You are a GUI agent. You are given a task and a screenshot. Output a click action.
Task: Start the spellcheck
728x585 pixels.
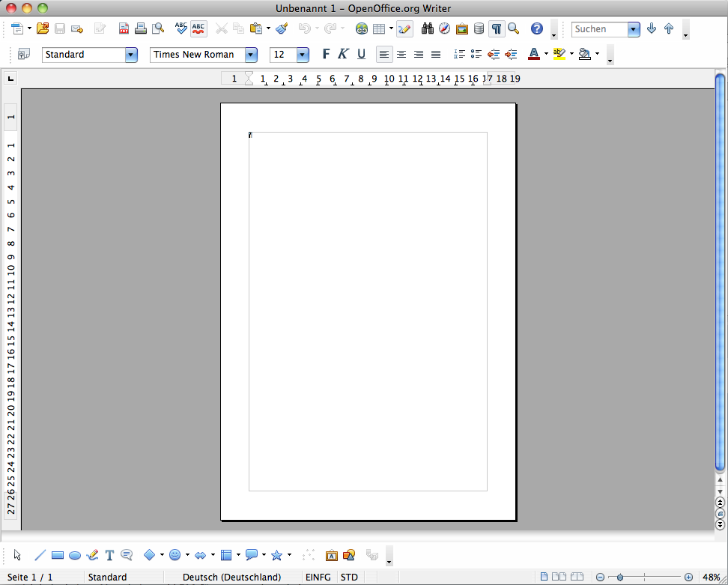tap(180, 28)
